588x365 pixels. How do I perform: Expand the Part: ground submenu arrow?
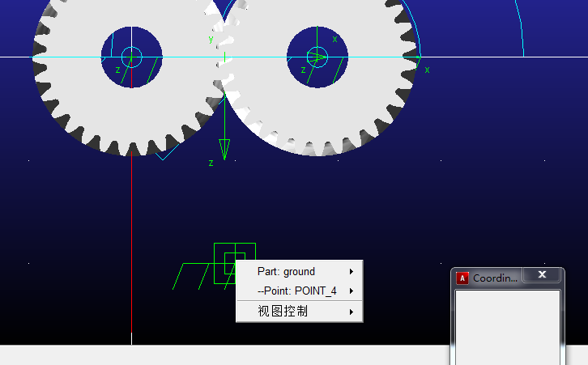click(x=352, y=272)
